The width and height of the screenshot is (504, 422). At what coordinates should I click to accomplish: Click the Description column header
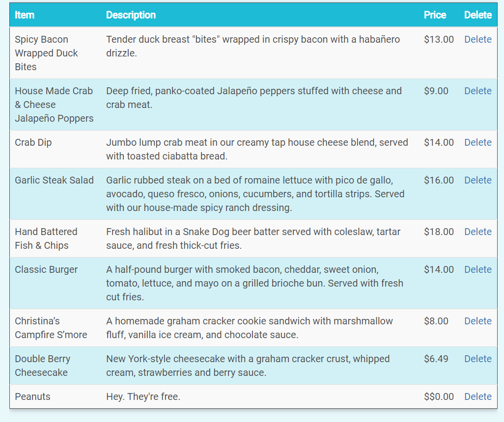[x=131, y=15]
